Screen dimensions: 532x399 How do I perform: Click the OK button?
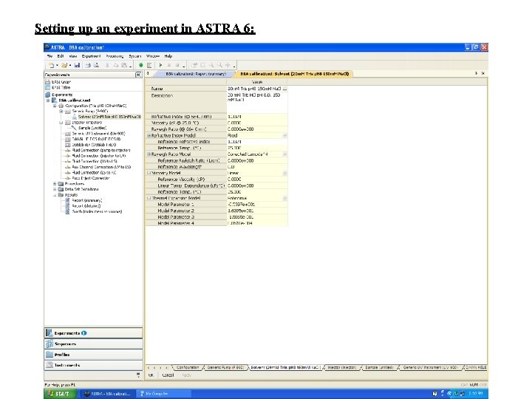point(151,375)
